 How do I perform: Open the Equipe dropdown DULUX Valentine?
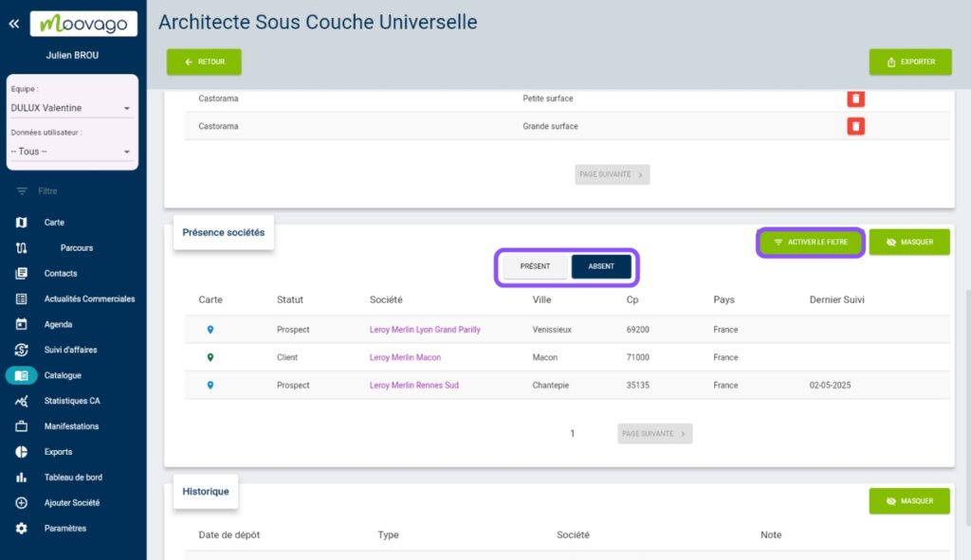(71, 108)
